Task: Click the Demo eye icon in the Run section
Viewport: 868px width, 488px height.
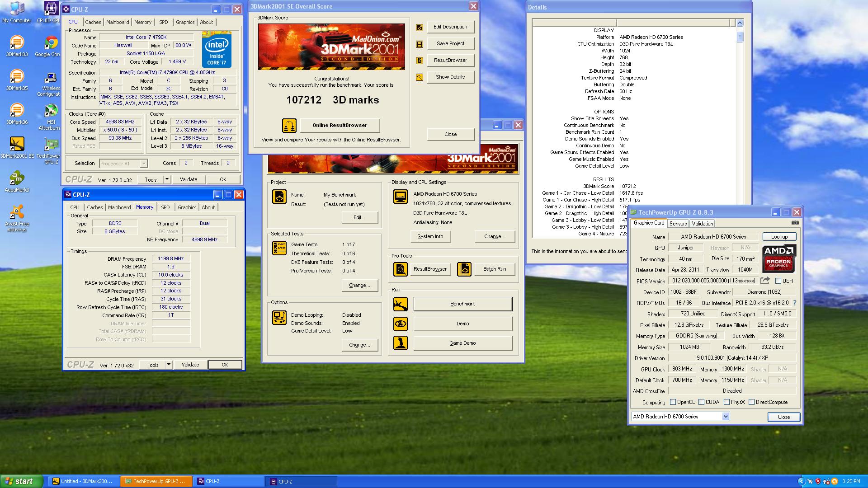Action: [401, 324]
